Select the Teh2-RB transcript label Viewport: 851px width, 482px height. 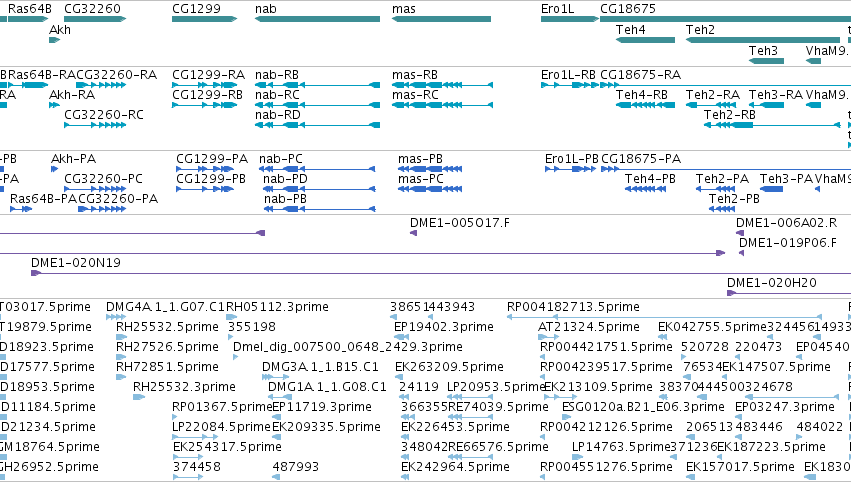coord(730,115)
